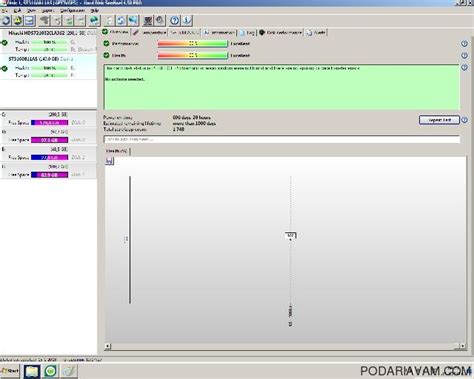Switch to the Disk Performance tab

pyautogui.click(x=280, y=33)
